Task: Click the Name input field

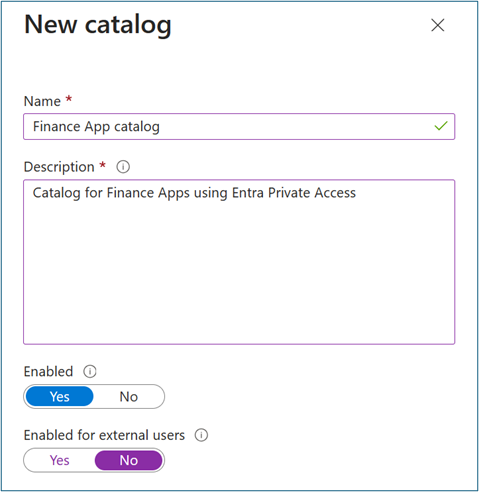Action: (239, 127)
